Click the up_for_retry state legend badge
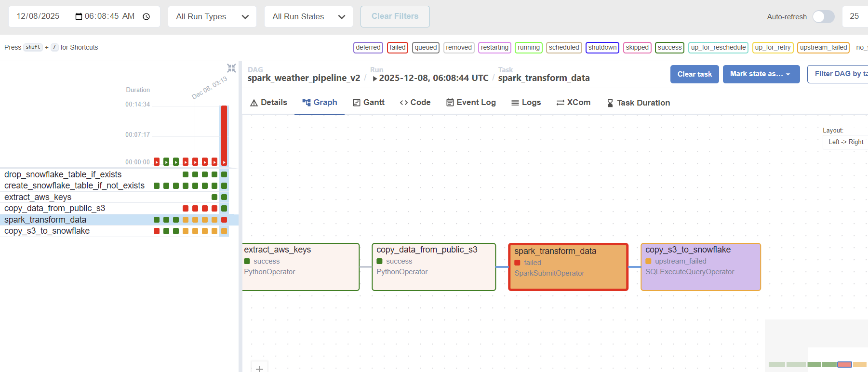Image resolution: width=868 pixels, height=372 pixels. (773, 48)
